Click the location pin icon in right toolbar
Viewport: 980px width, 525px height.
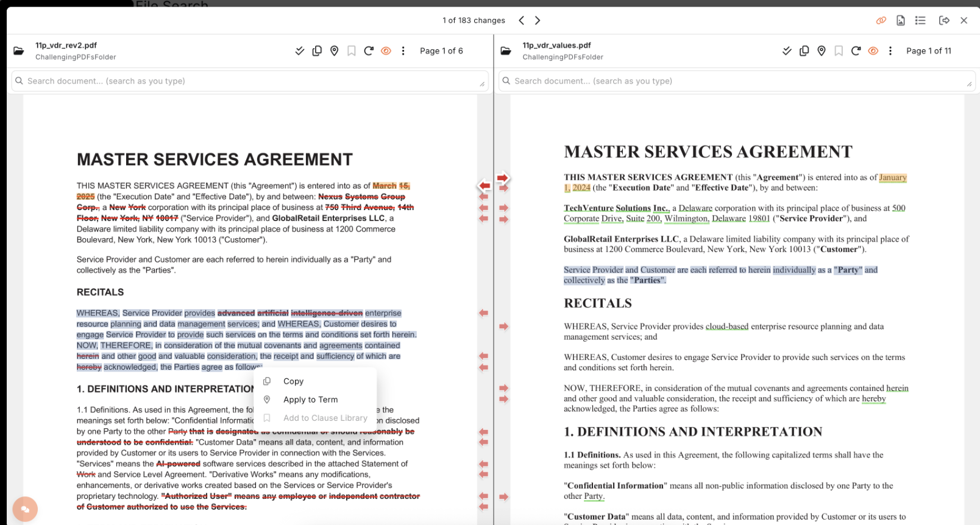point(822,51)
